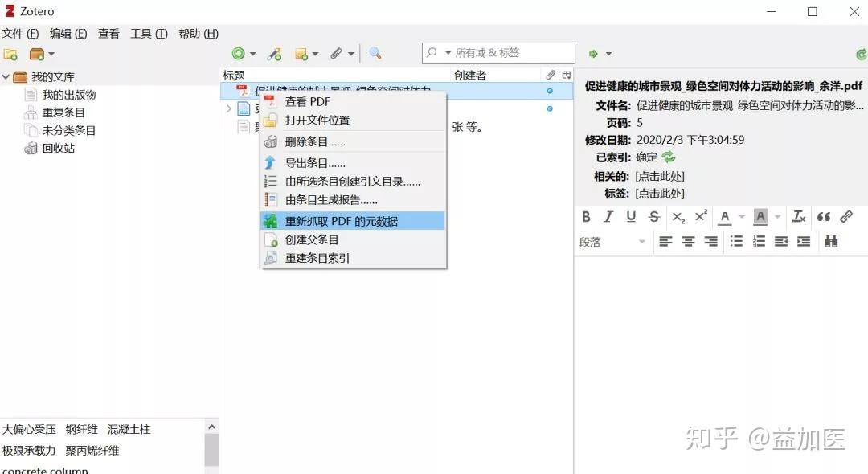Viewport: 868px width, 474px height.
Task: Open the 编辑 (E) menu
Action: tap(68, 34)
